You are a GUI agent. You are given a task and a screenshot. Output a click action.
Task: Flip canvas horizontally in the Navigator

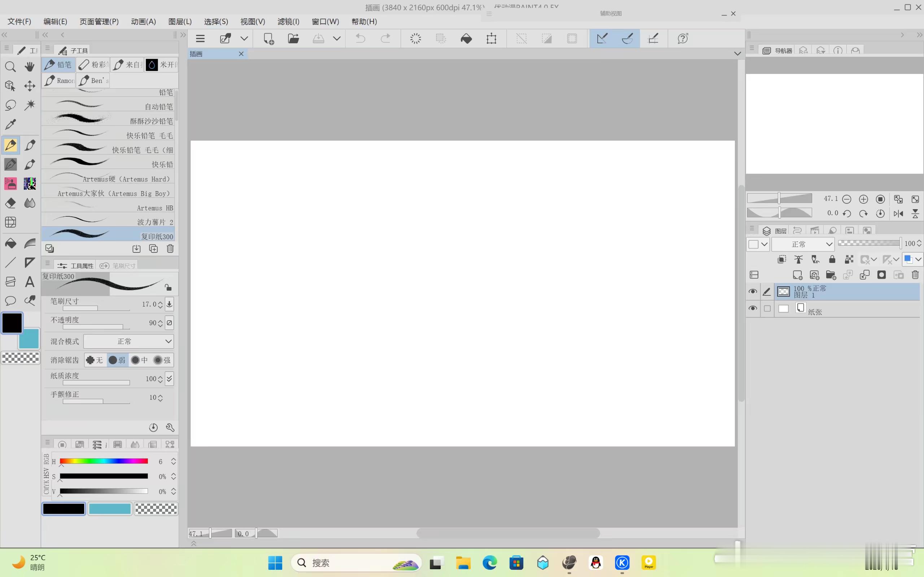click(898, 214)
